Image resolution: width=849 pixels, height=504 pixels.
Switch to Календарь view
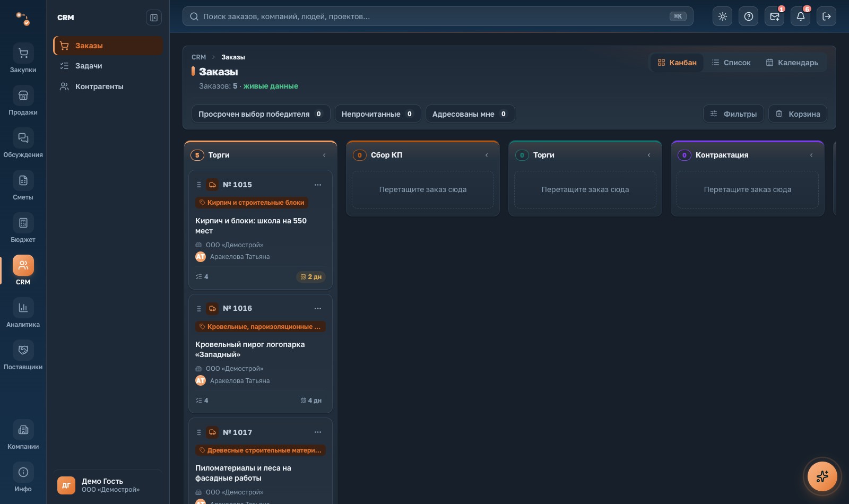point(792,63)
